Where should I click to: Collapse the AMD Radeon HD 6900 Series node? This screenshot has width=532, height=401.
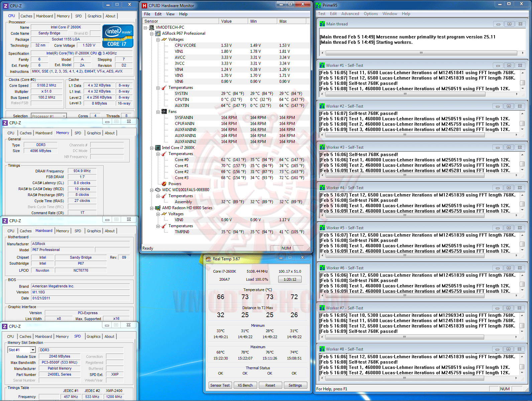[152, 208]
